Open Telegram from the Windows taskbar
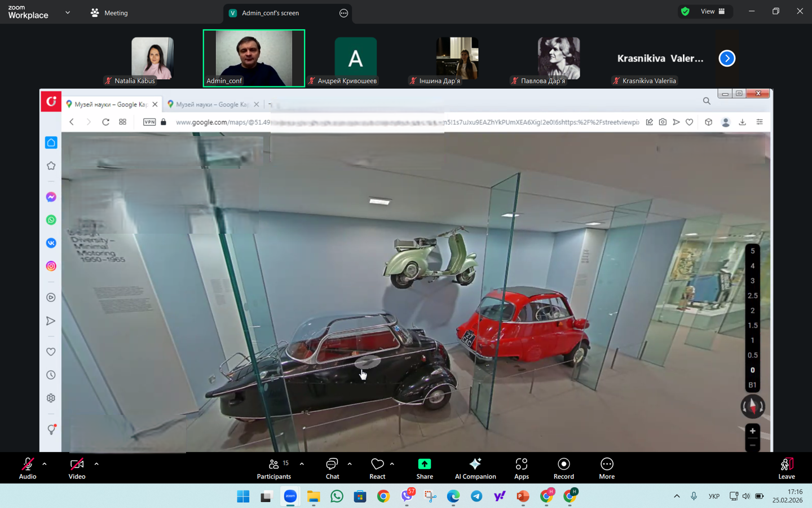Viewport: 812px width, 508px height. point(476,496)
